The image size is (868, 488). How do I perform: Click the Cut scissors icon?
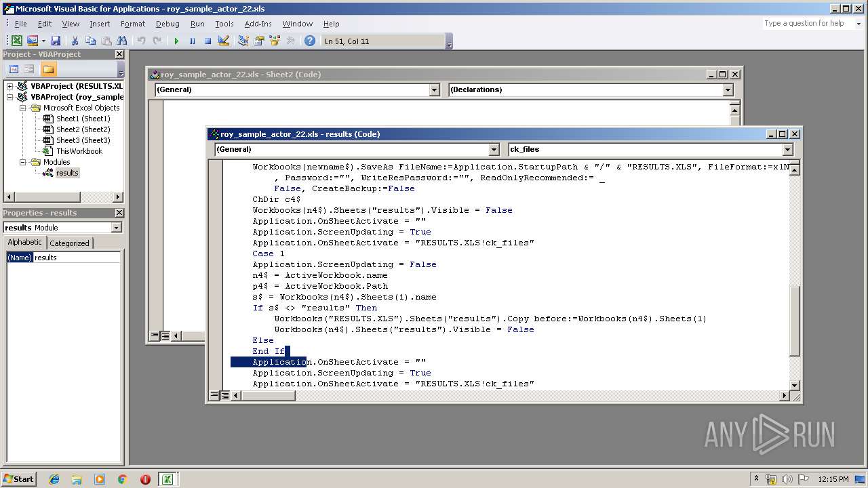(x=75, y=41)
